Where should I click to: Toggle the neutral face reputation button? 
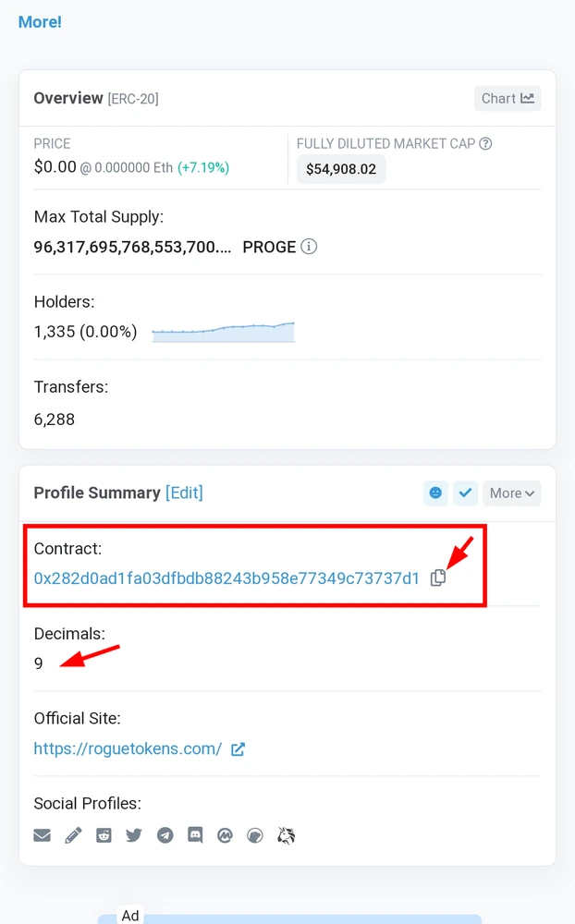click(435, 492)
